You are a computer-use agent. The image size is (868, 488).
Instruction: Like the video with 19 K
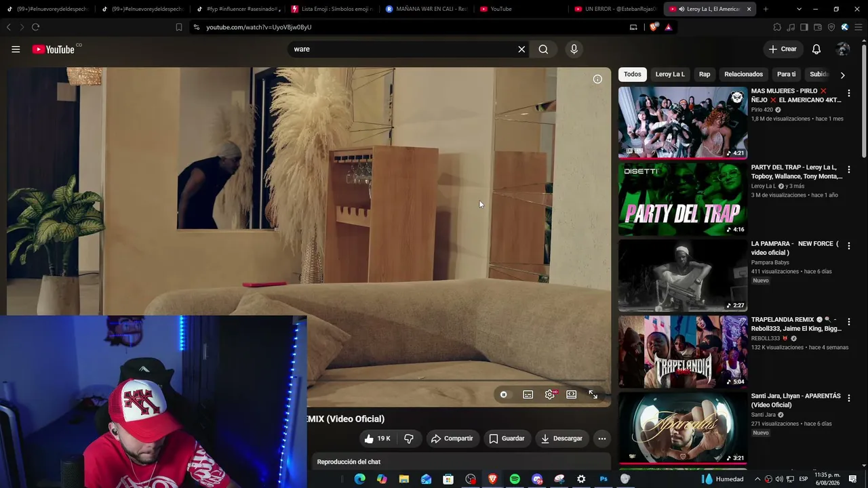tap(377, 439)
